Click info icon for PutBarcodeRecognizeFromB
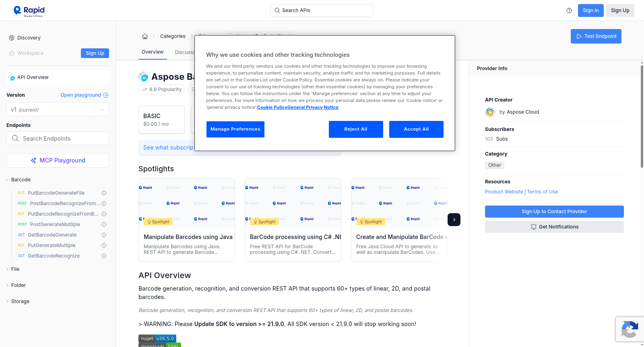 [104, 214]
